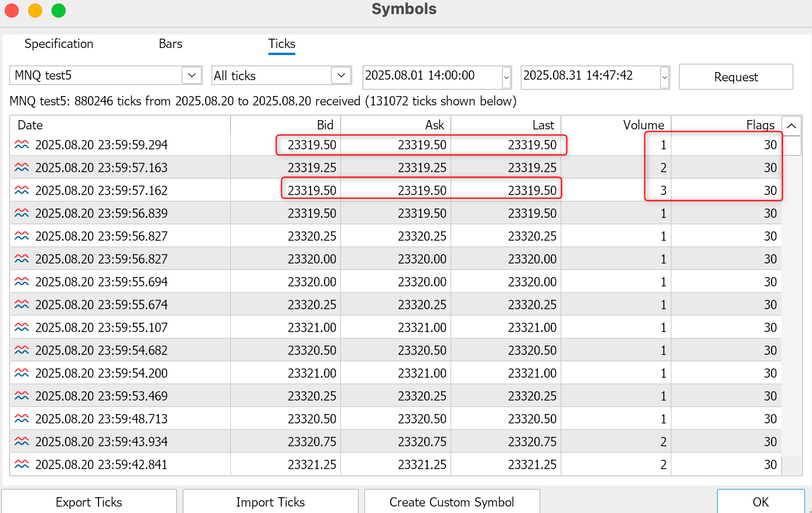Screen dimensions: 812x513
Task: Click tick icon for row 23:59:57.163
Action: (22, 167)
